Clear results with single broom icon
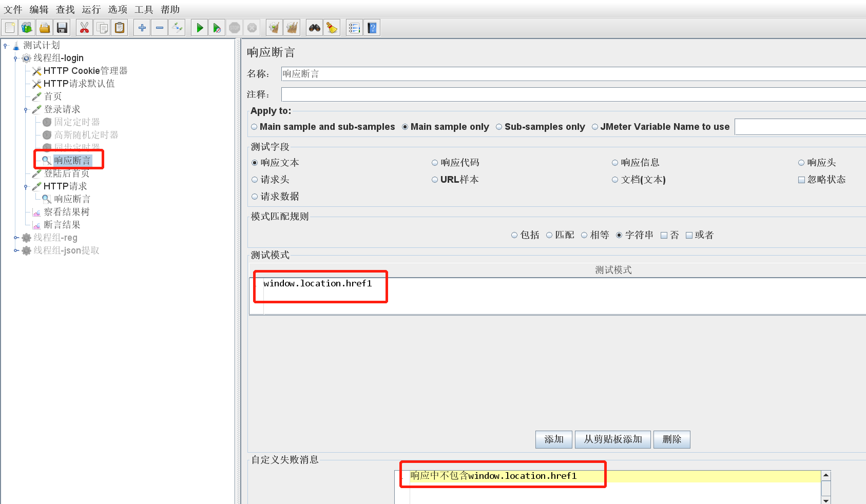Viewport: 866px width, 504px height. (274, 28)
